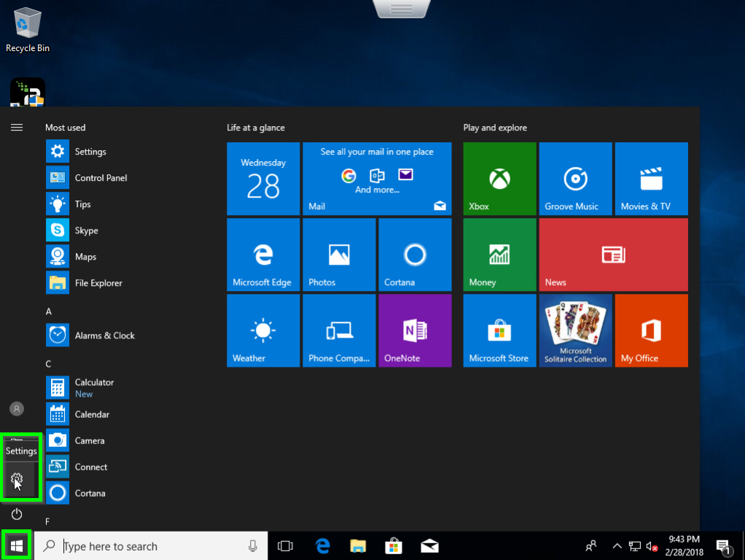745x560 pixels.
Task: Launch the Microsoft Edge tile
Action: point(263,254)
